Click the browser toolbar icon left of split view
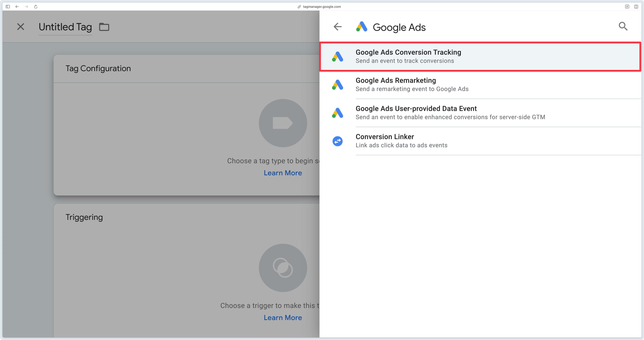 tap(627, 7)
